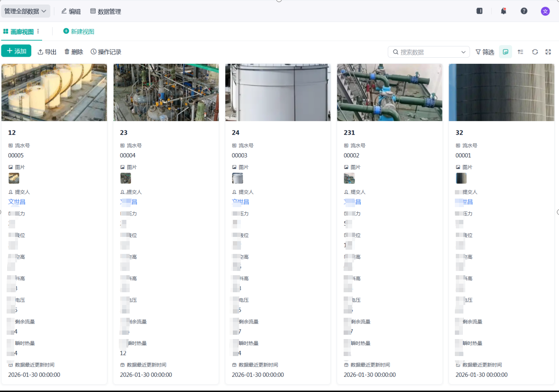
Task: Focus the 搜索数据 search field
Action: [x=425, y=52]
